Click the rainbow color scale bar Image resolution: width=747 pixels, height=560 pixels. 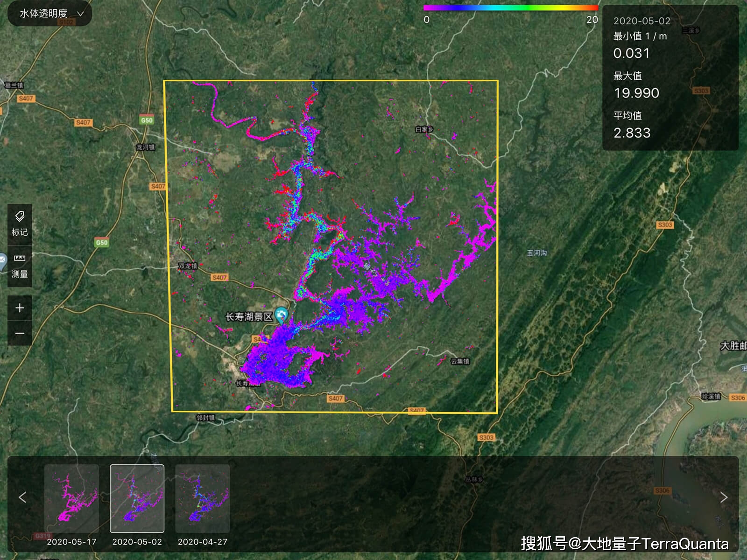pyautogui.click(x=510, y=8)
